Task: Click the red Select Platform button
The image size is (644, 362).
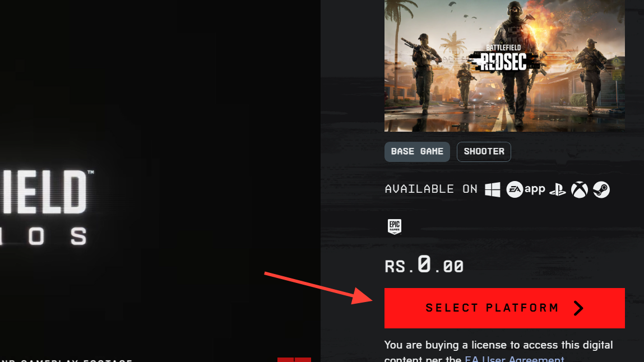Action: tap(504, 308)
